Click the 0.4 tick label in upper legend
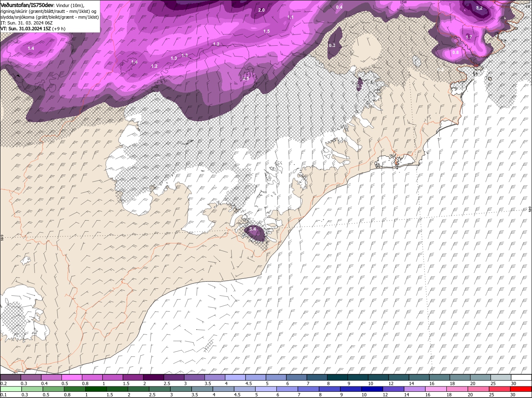 pyautogui.click(x=44, y=383)
